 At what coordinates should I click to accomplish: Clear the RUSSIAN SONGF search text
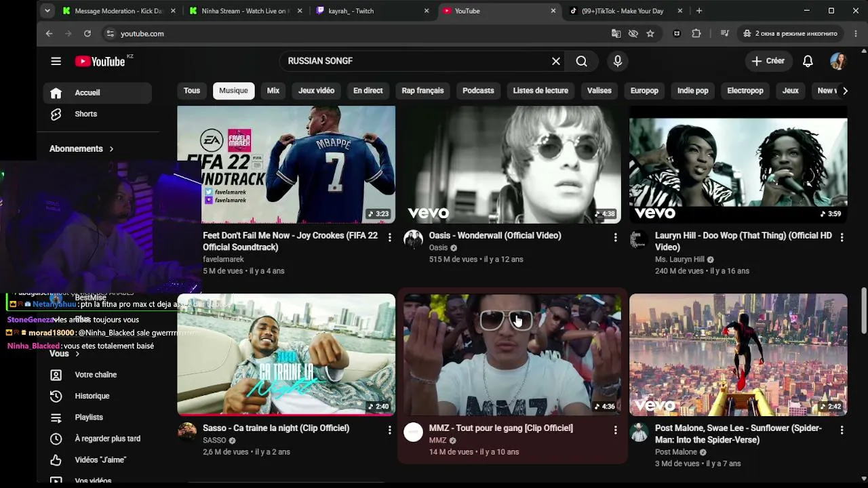pyautogui.click(x=556, y=61)
